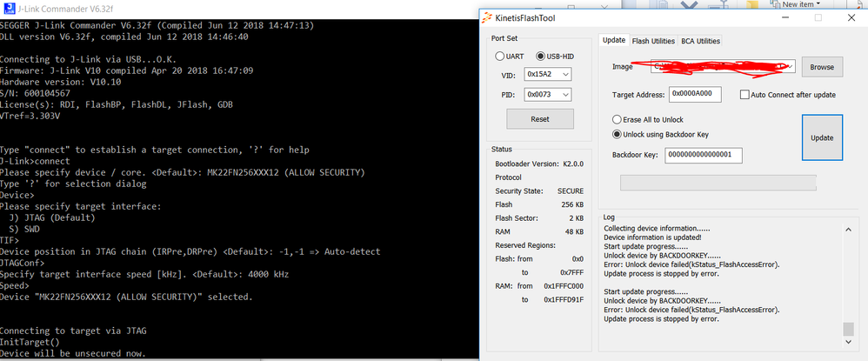The width and height of the screenshot is (868, 361).
Task: Click 'J-Link>connect' line in console
Action: [x=35, y=161]
